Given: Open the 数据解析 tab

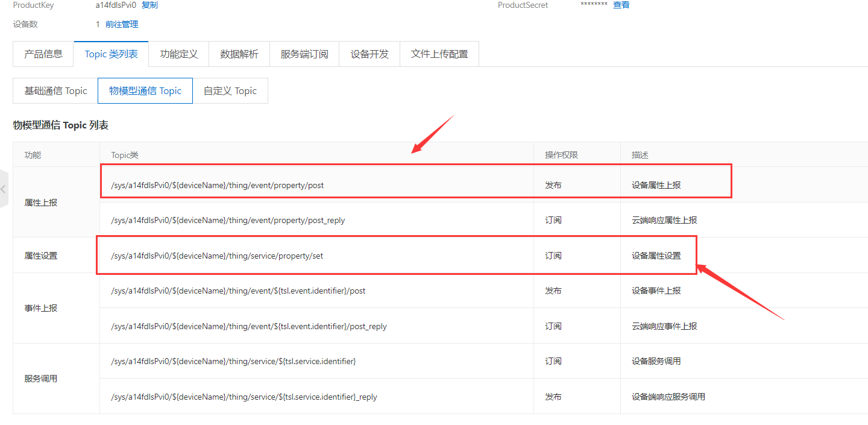Looking at the screenshot, I should click(239, 54).
